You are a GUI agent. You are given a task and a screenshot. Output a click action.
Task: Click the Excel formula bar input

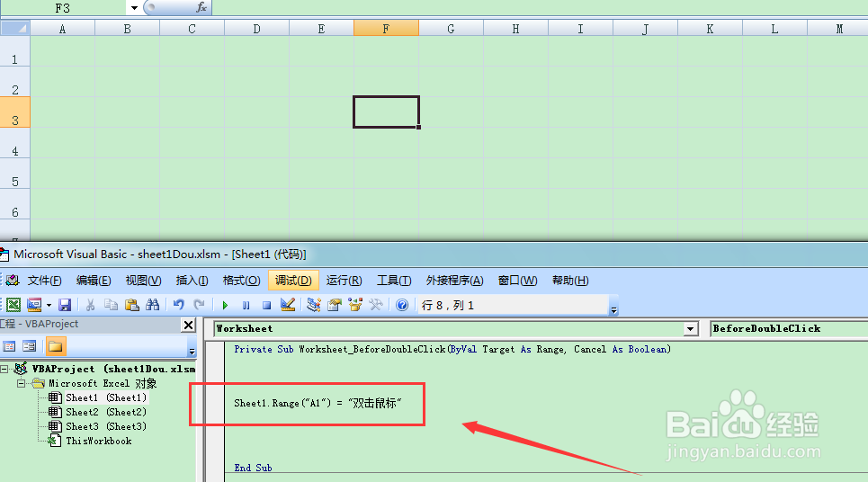pos(540,8)
